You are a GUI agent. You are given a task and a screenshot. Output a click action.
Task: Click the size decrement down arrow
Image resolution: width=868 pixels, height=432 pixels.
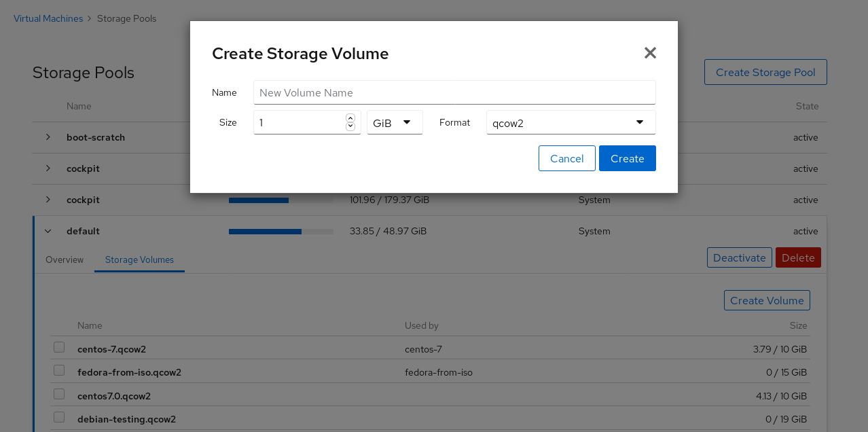[350, 126]
